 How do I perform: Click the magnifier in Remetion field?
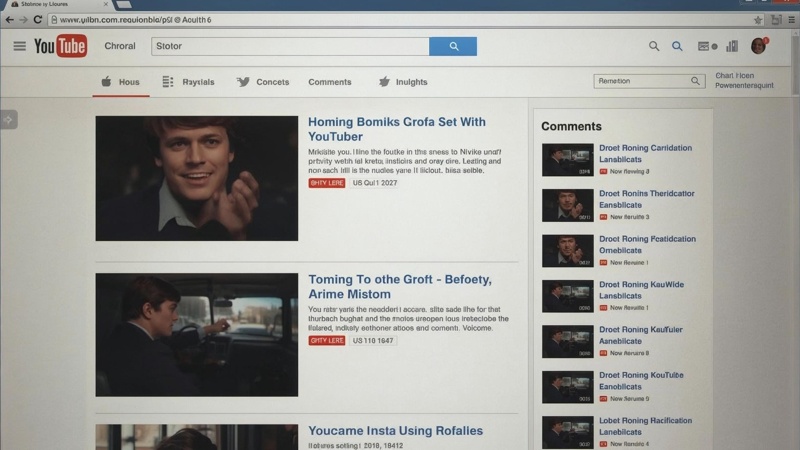[x=695, y=81]
